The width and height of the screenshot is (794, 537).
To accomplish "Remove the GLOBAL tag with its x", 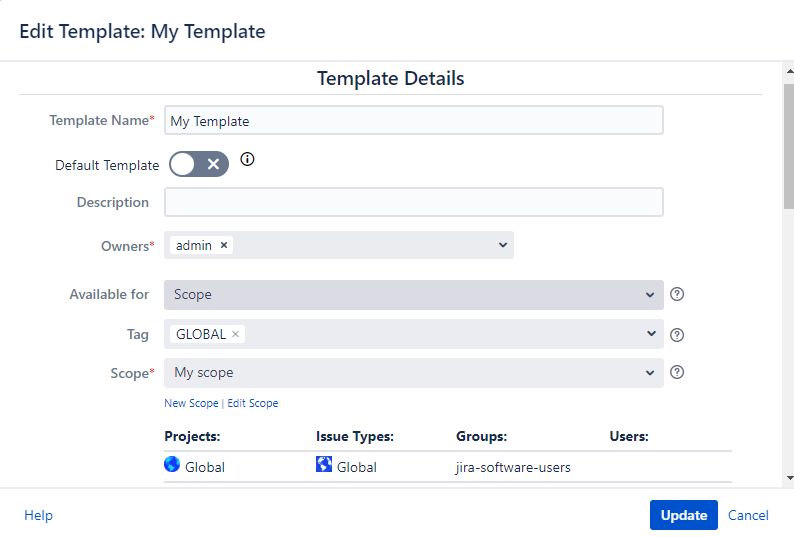I will 236,334.
